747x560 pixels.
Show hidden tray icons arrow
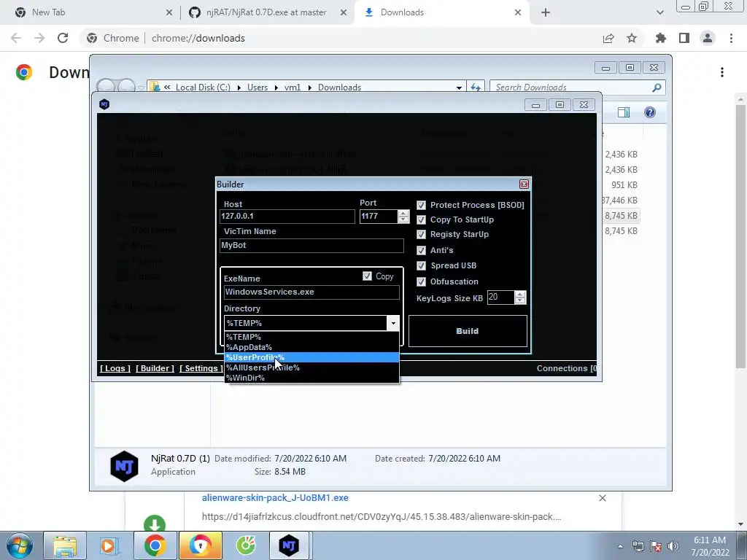(620, 546)
